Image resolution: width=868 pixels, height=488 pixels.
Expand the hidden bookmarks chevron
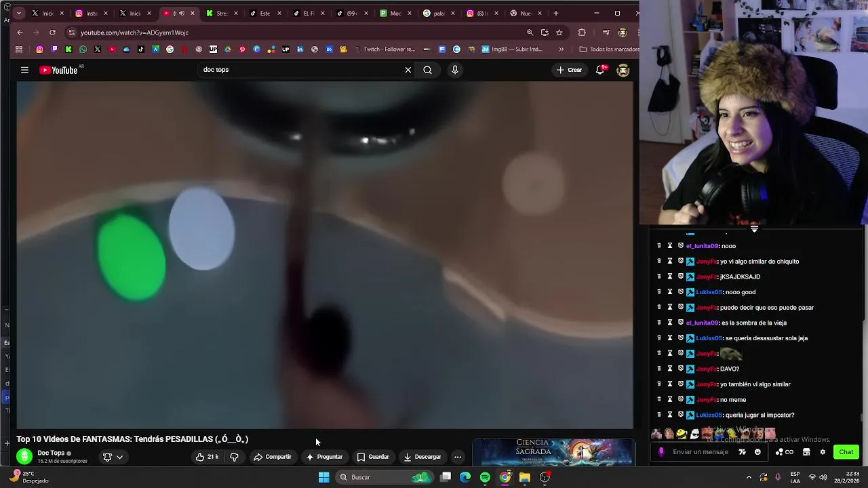pos(561,49)
